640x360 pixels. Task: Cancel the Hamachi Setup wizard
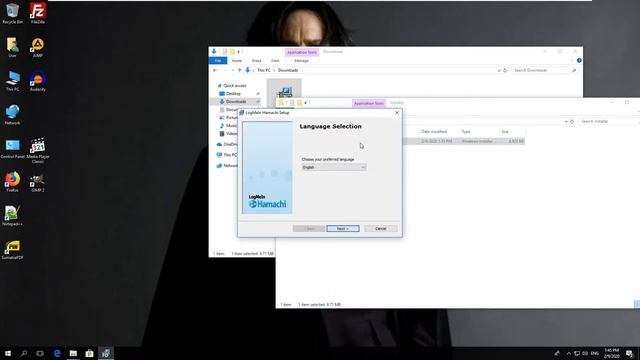click(x=381, y=229)
